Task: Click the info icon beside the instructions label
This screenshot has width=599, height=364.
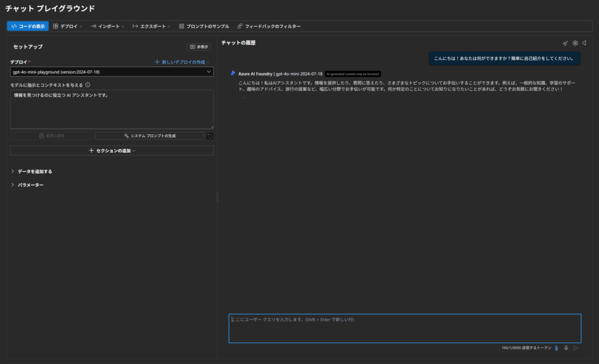Action: pyautogui.click(x=88, y=85)
